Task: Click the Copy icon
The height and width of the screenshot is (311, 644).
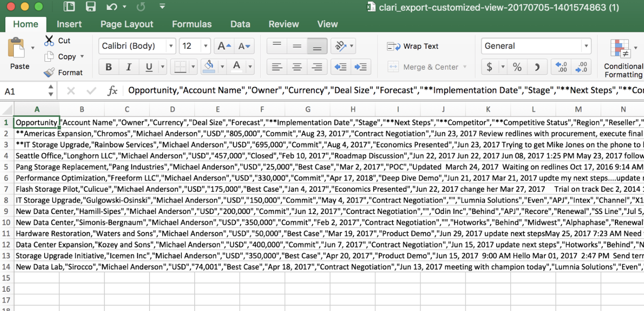Action: point(49,57)
